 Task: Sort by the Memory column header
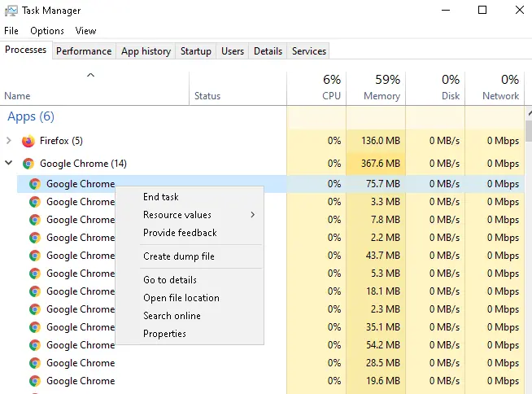click(x=376, y=88)
